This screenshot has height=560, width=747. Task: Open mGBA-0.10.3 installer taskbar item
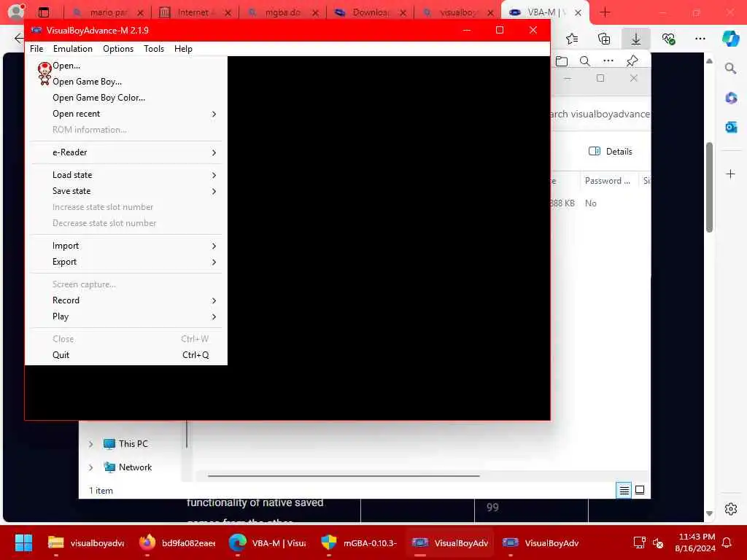coord(357,542)
